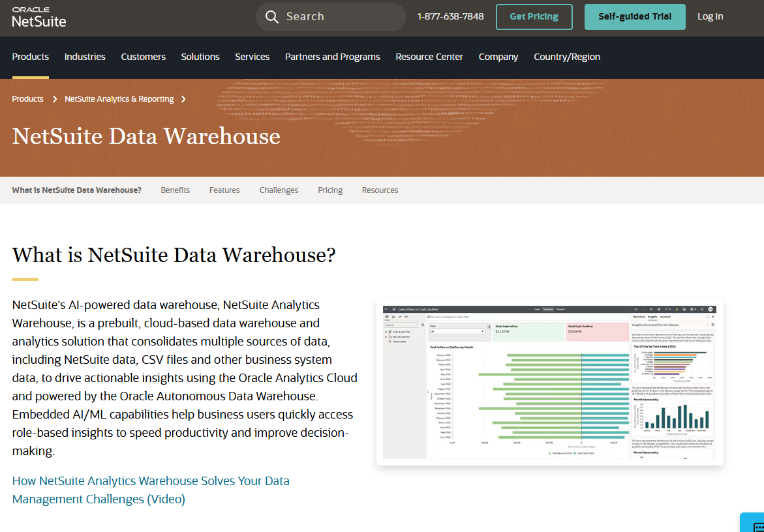Screen dimensions: 764x532
Task: Jump to the Benefits section
Action: (176, 190)
